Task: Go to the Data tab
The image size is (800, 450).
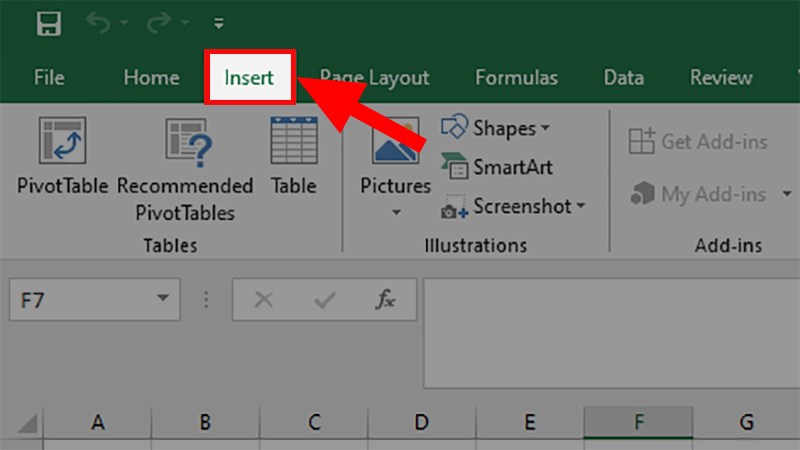Action: [x=623, y=78]
